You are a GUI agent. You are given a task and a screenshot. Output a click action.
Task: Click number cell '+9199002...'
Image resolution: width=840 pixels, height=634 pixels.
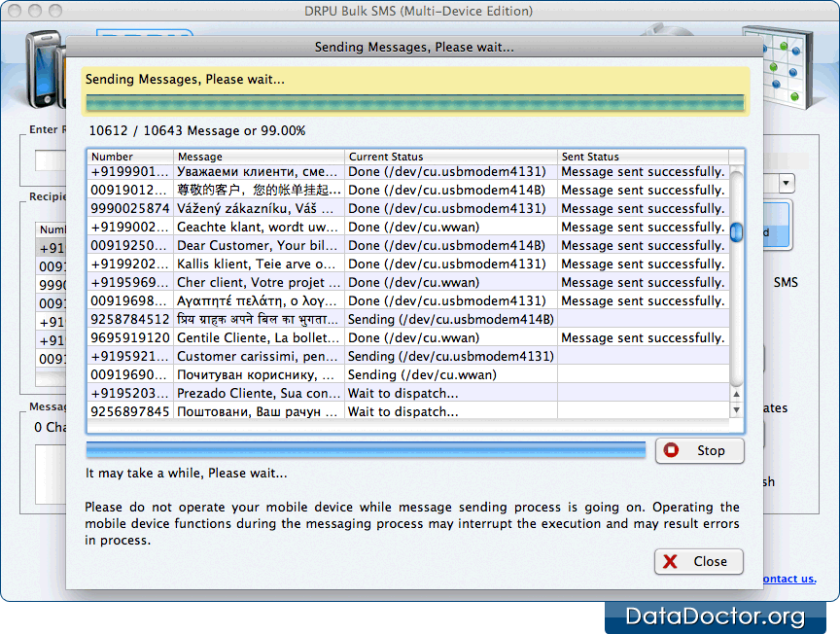click(129, 228)
